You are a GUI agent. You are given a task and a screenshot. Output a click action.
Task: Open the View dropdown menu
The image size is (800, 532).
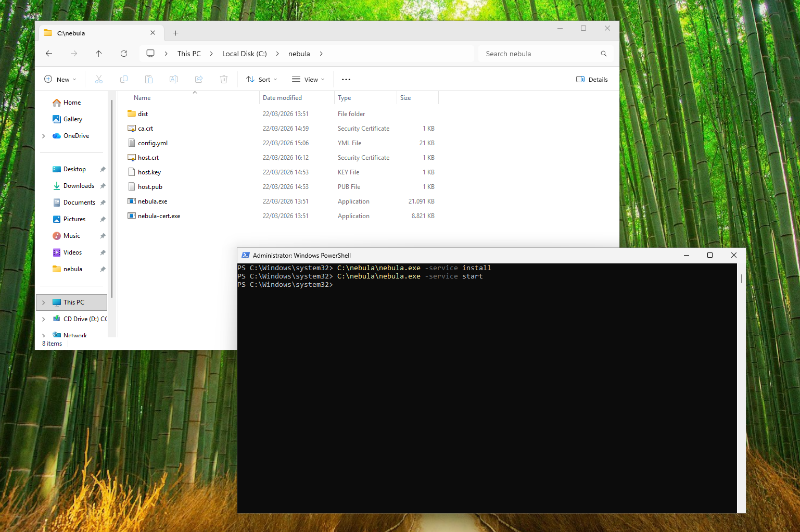308,79
